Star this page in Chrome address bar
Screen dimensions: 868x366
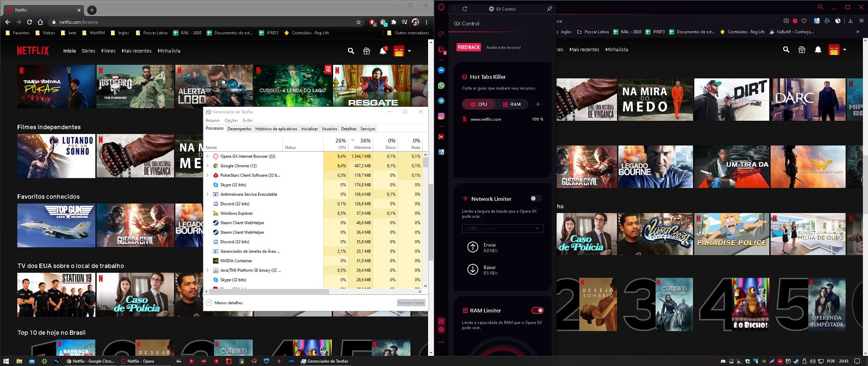[359, 22]
